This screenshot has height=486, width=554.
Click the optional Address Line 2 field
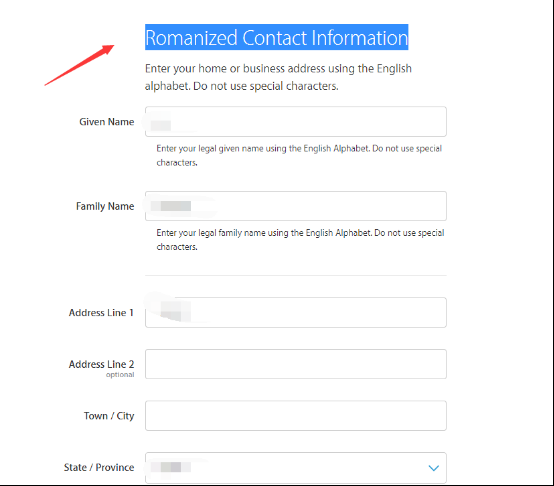point(296,364)
